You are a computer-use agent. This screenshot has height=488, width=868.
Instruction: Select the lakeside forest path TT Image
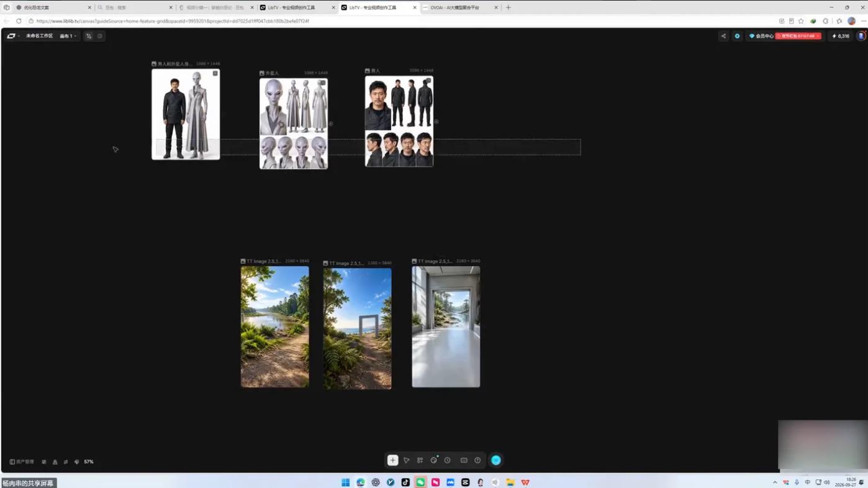click(275, 327)
